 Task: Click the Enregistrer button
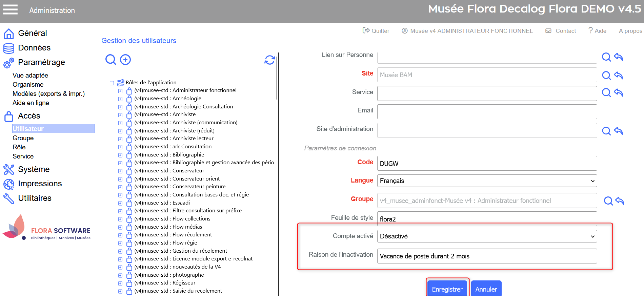point(447,289)
